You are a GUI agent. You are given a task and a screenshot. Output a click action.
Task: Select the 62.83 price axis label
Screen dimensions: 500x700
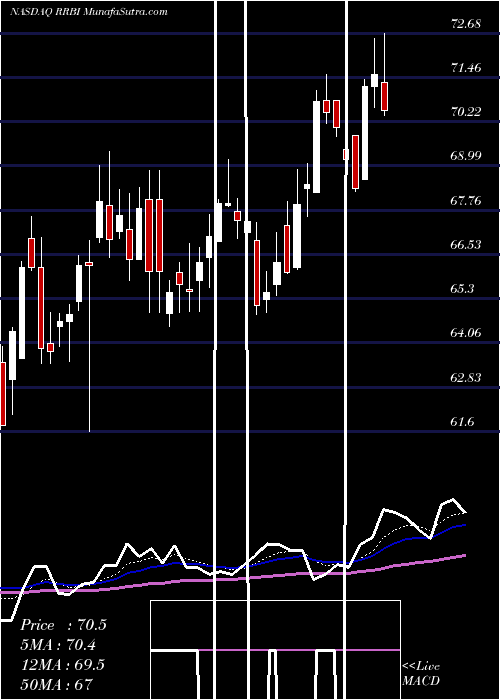(466, 378)
